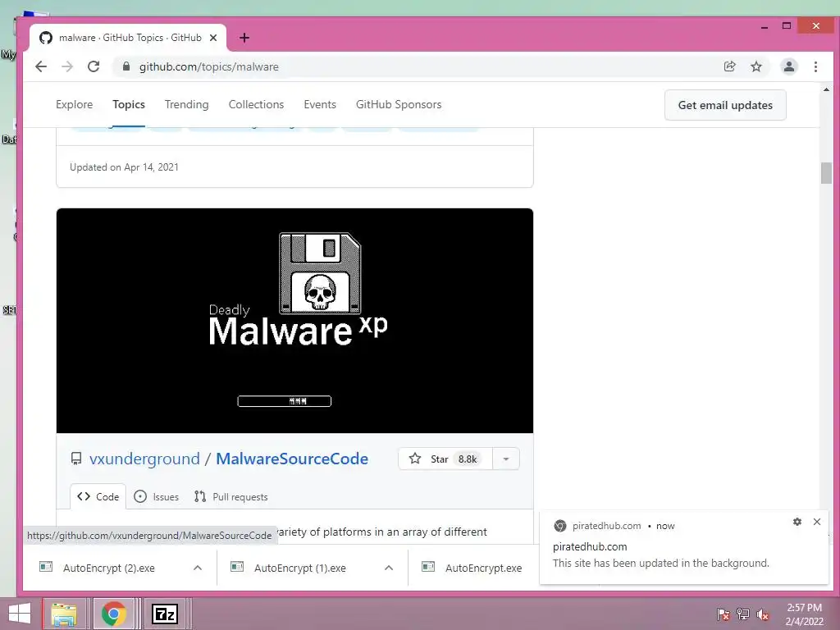
Task: Switch to the Issues tab
Action: [x=156, y=496]
